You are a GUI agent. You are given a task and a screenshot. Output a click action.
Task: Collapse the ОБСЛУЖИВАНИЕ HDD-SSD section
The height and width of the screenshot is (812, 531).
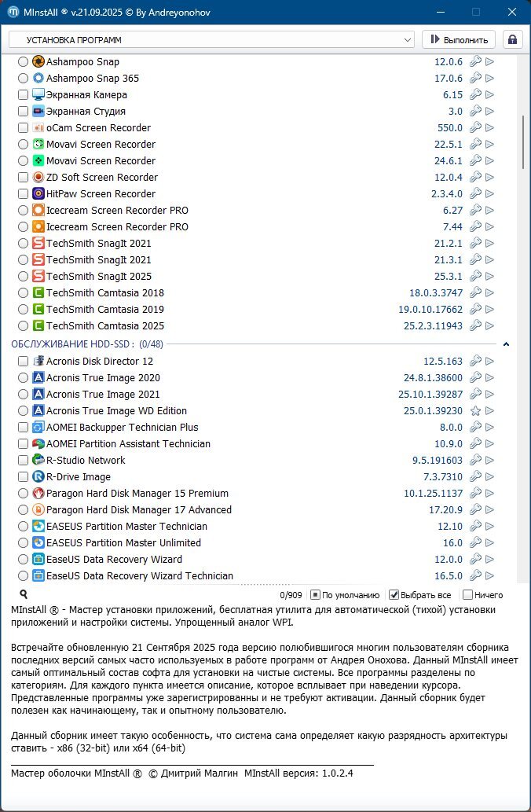506,344
